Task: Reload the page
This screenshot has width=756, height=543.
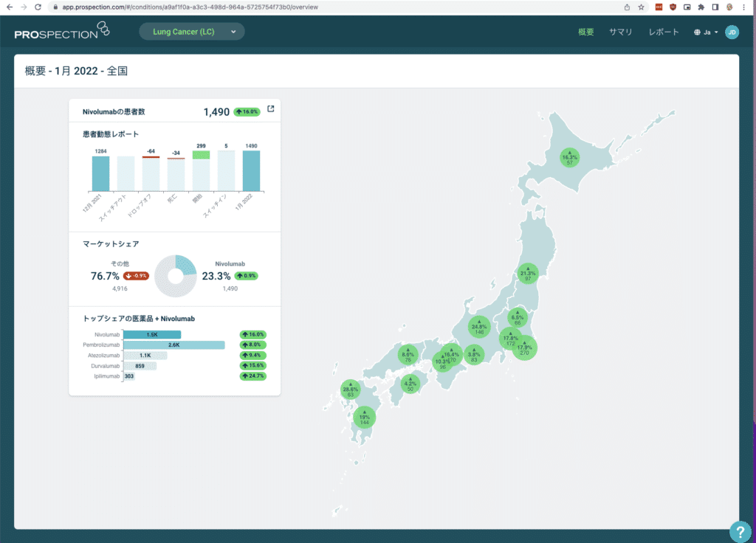Action: pos(38,7)
